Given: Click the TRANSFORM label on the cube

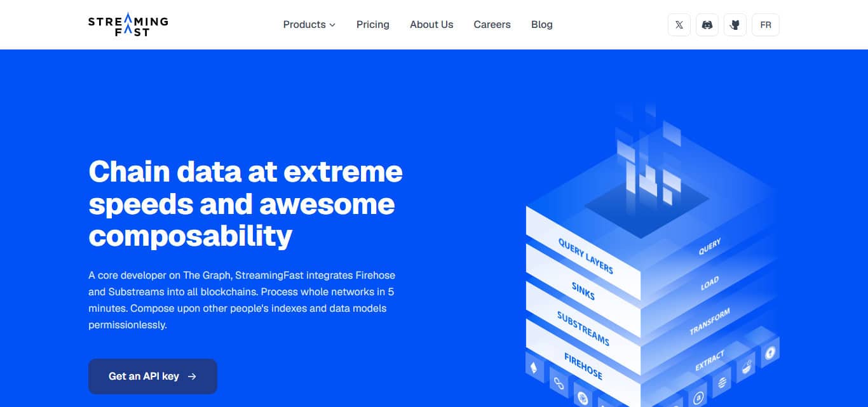Looking at the screenshot, I should click(x=710, y=321).
